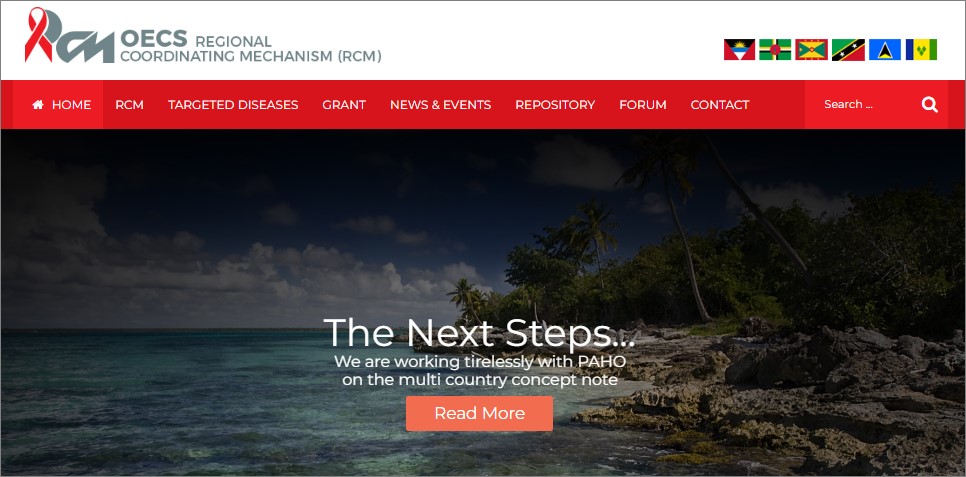
Task: Click the magnifying glass search icon
Action: 930,105
